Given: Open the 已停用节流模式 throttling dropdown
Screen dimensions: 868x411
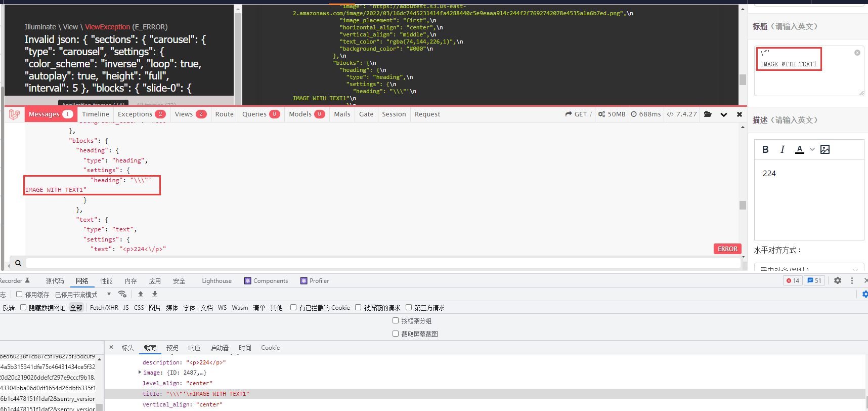Looking at the screenshot, I should (x=109, y=294).
